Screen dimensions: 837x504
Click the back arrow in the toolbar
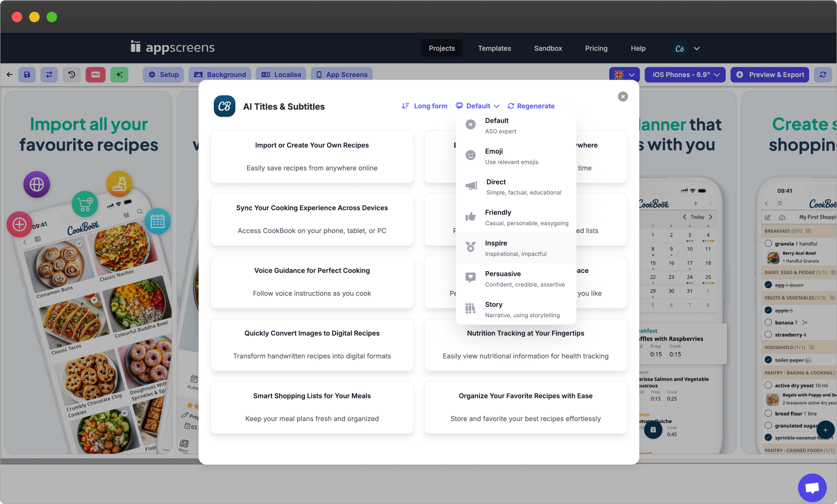10,74
